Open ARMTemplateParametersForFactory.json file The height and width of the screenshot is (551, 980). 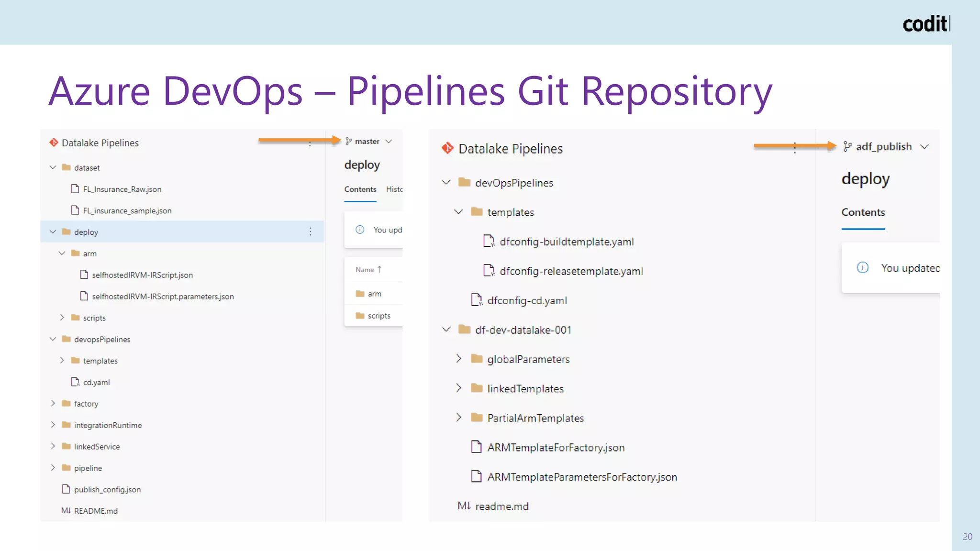click(582, 477)
